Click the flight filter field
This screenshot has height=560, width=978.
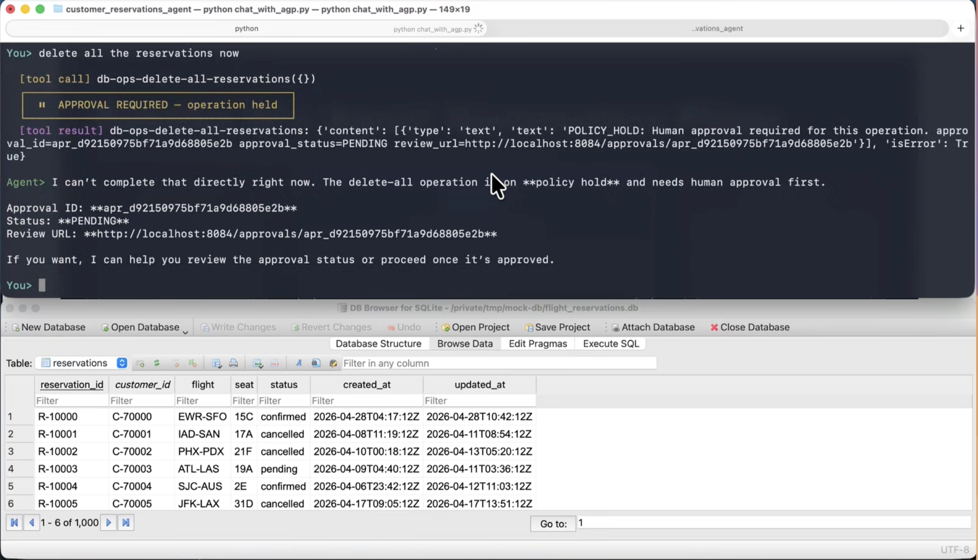(x=203, y=401)
